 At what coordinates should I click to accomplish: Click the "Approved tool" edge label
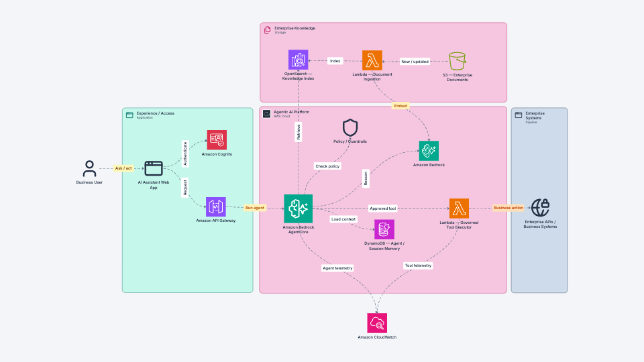tap(383, 208)
